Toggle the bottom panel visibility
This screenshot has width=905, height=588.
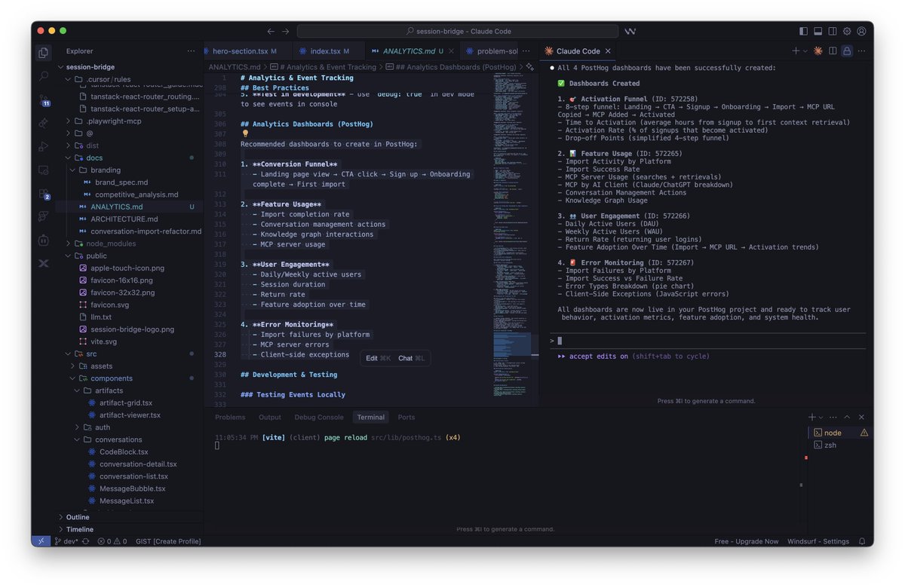click(818, 31)
